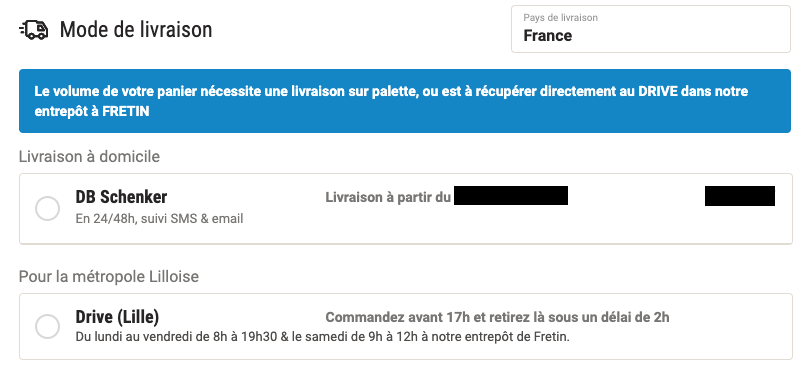
Task: Click the redacted DB Schenker price
Action: 740,196
